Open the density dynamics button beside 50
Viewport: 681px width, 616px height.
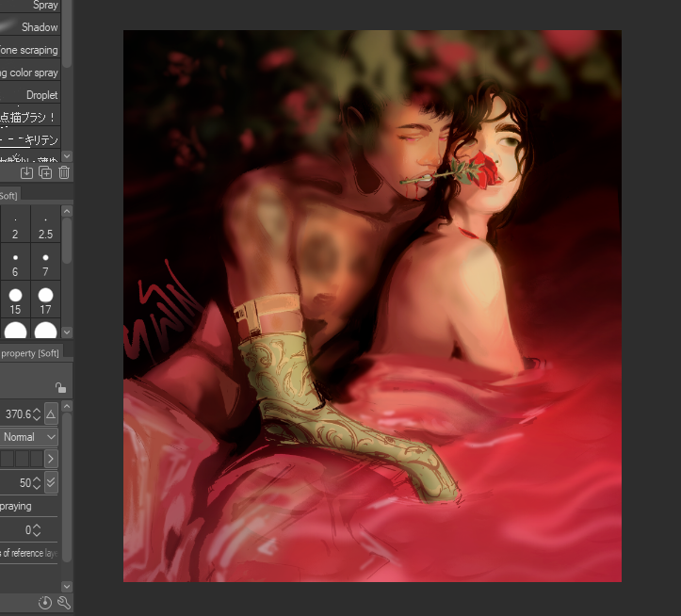51,482
